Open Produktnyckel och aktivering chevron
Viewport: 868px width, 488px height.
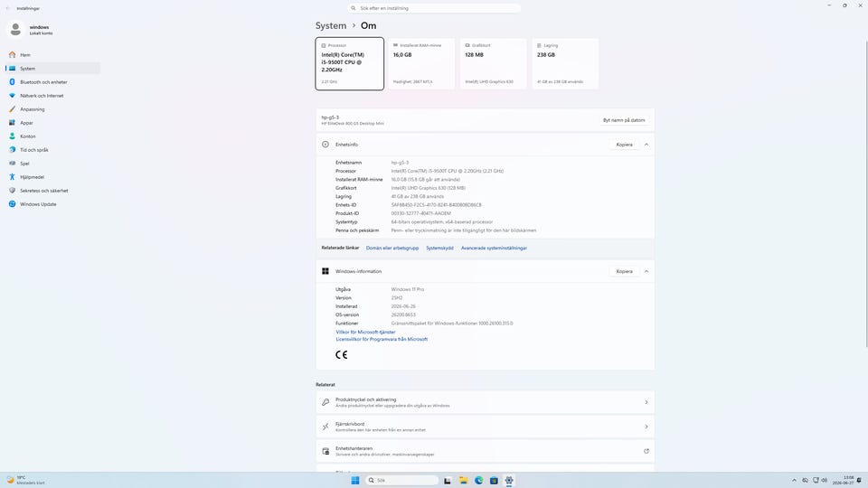coord(646,402)
